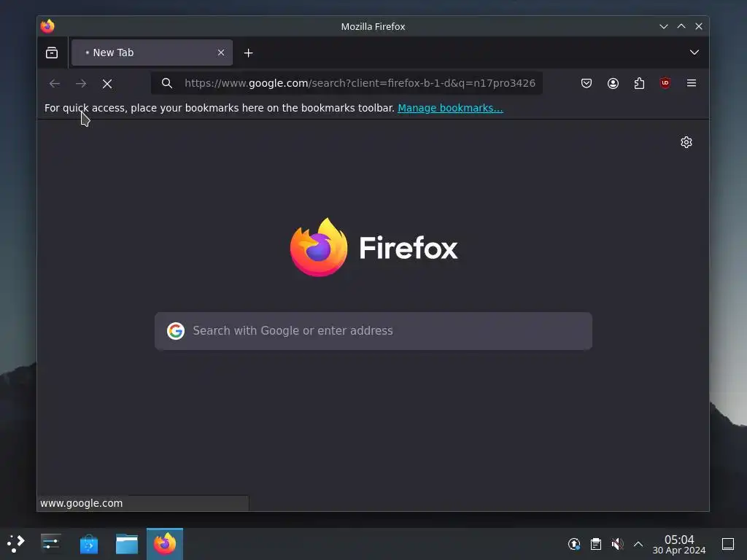
Task: Go forward one page
Action: click(81, 84)
